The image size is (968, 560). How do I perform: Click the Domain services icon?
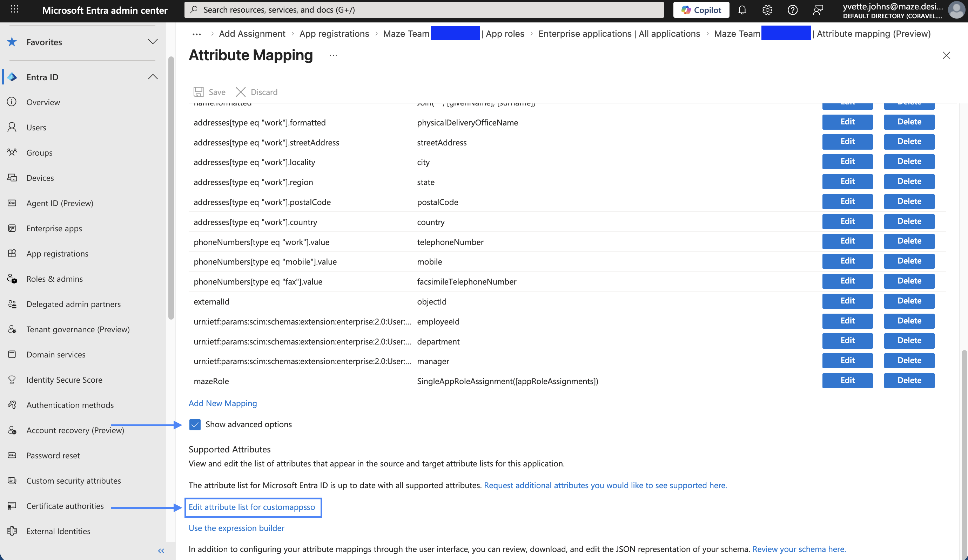(x=12, y=354)
